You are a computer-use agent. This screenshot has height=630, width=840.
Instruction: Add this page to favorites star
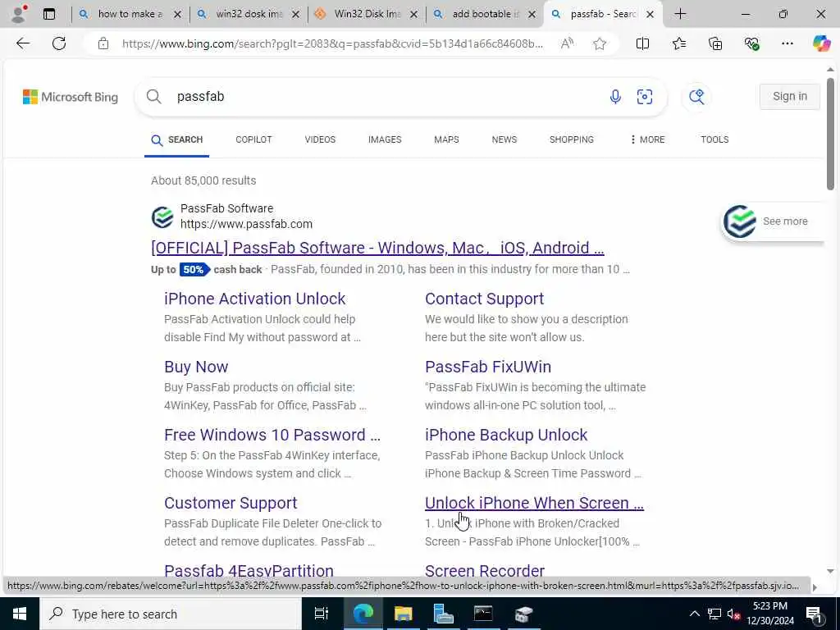pyautogui.click(x=600, y=44)
